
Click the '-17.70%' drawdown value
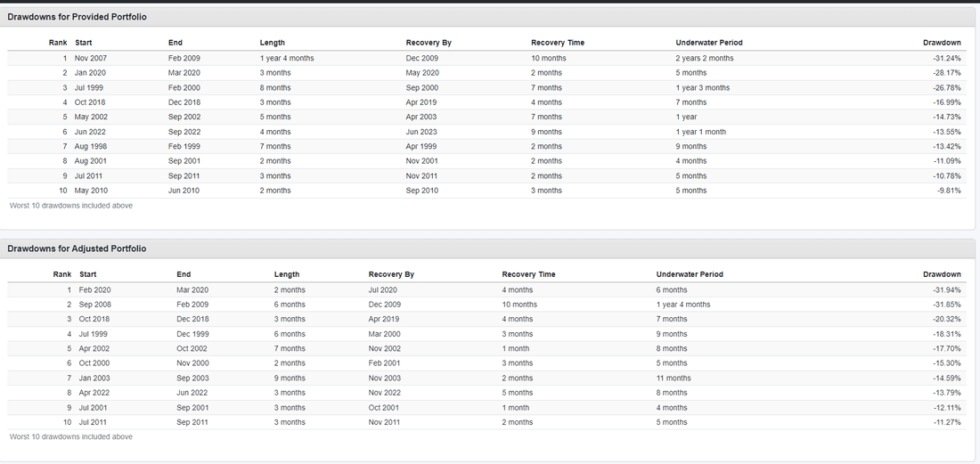(x=947, y=348)
